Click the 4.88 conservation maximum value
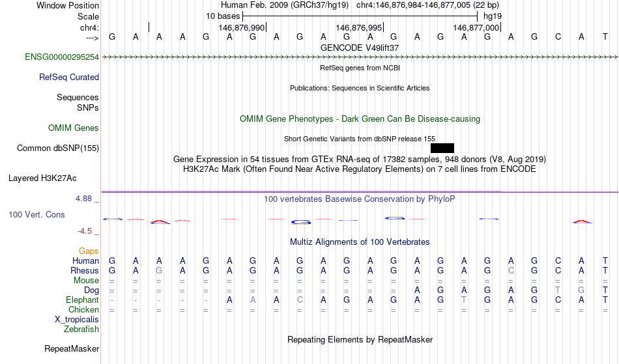The height and width of the screenshot is (364, 619). (x=83, y=199)
